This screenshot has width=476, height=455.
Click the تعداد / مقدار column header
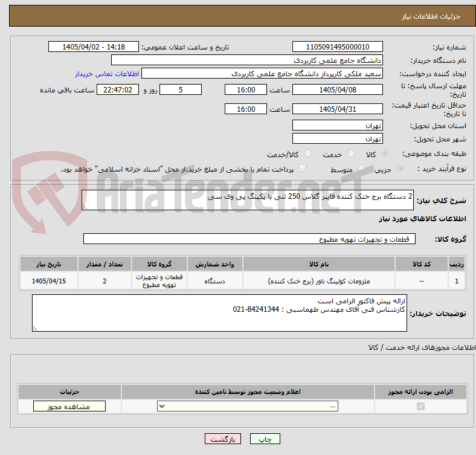click(x=105, y=264)
